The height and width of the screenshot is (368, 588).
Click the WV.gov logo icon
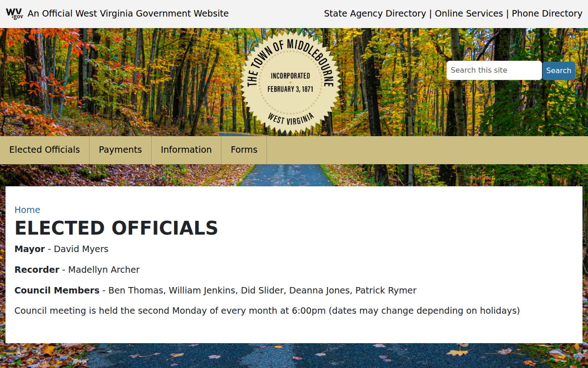[14, 13]
